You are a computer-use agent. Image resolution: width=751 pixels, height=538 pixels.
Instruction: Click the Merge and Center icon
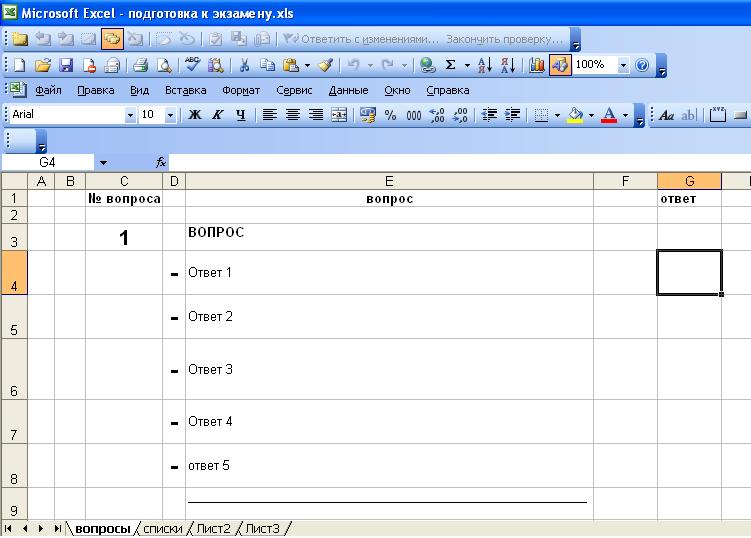(x=339, y=115)
